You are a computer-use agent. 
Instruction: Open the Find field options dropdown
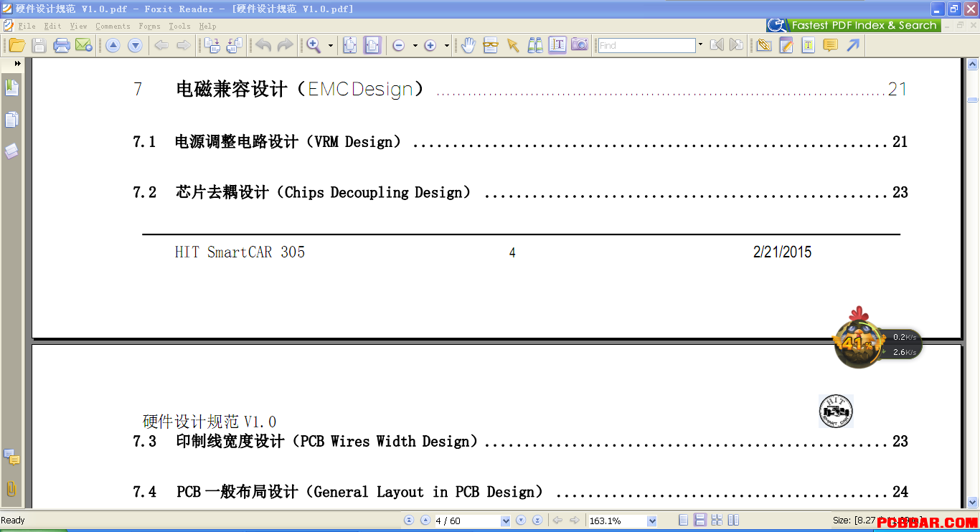700,45
